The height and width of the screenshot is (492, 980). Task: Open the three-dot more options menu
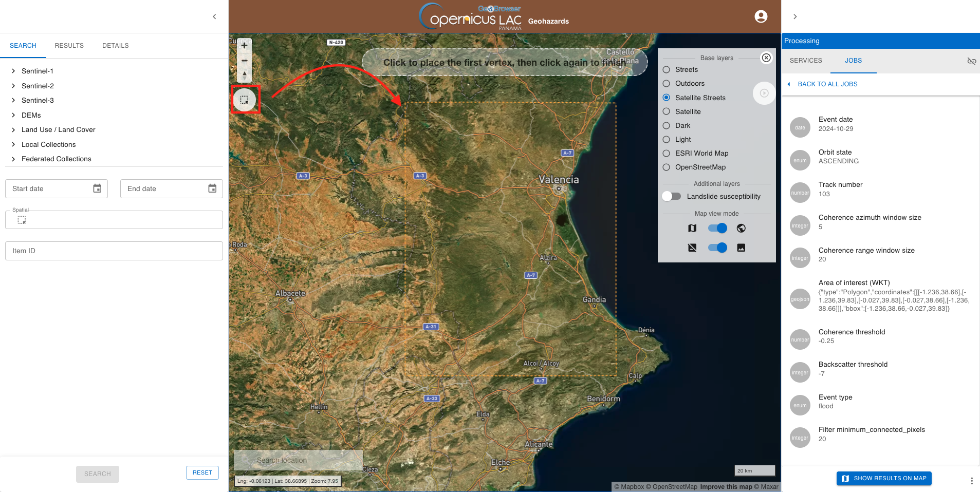coord(971,481)
